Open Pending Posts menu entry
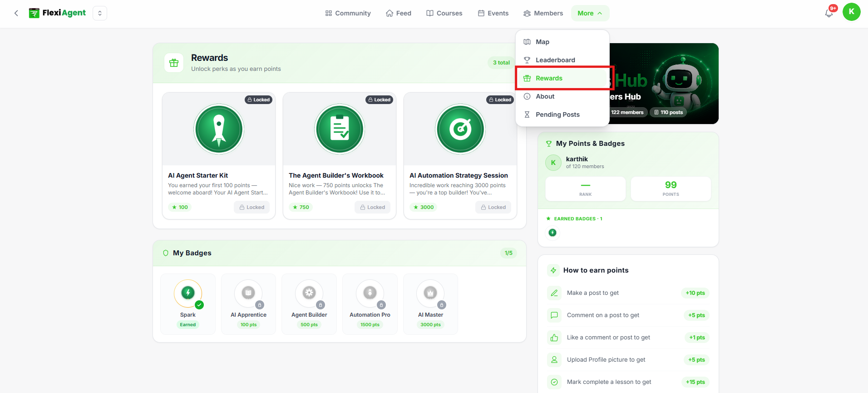The height and width of the screenshot is (393, 868). (562, 114)
